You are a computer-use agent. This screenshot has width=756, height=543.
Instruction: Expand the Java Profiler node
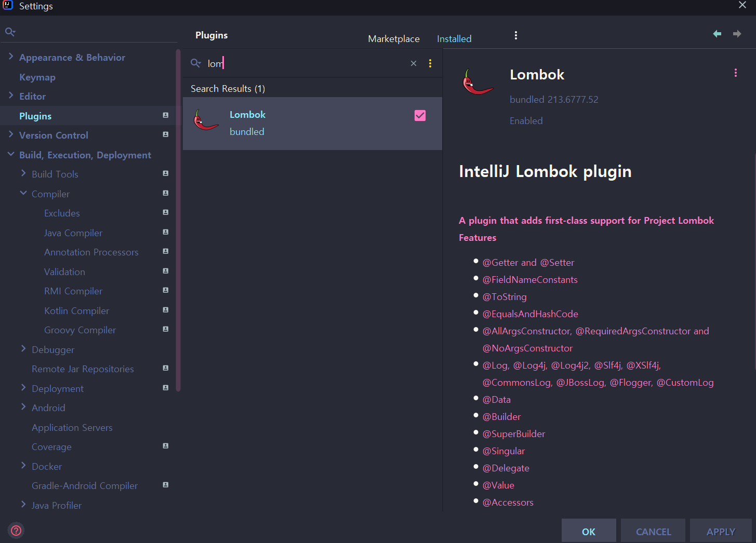[x=23, y=504]
